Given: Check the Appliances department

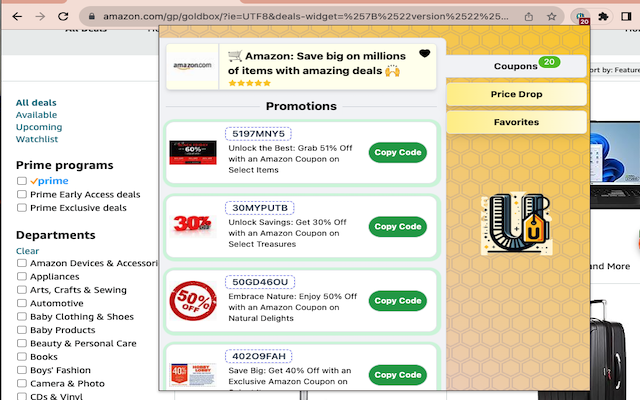Looking at the screenshot, I should click(22, 276).
